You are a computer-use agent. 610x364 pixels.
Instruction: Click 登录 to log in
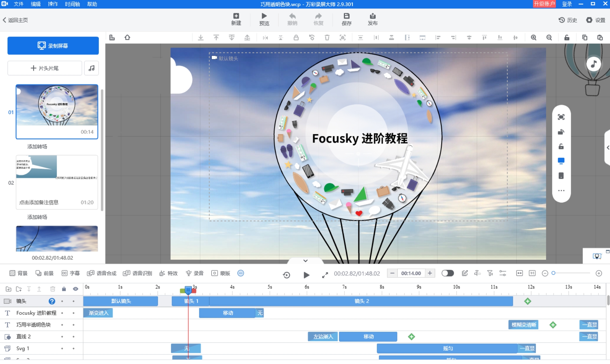(x=567, y=4)
